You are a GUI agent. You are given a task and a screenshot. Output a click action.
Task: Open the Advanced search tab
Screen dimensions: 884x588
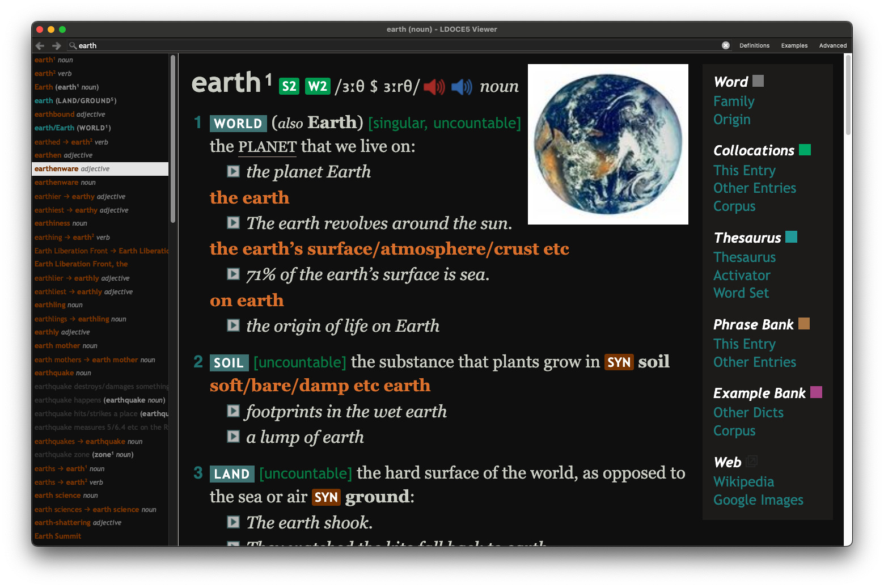coord(832,45)
